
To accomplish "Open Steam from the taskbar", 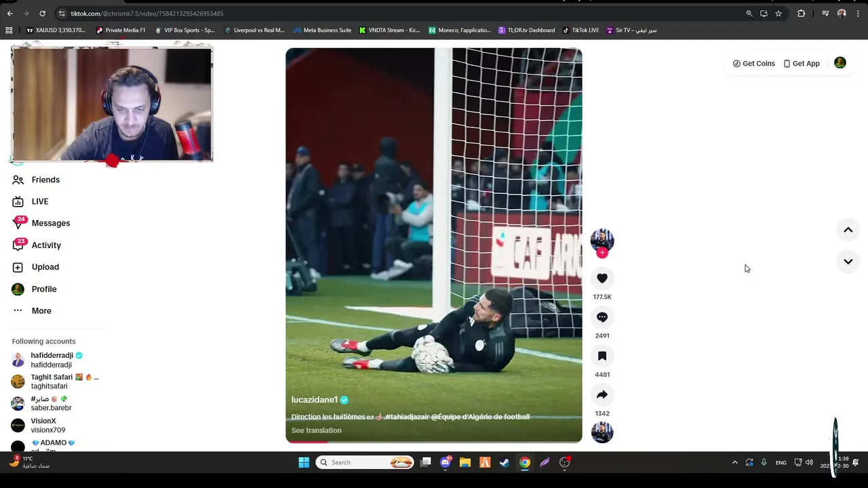I will click(505, 462).
